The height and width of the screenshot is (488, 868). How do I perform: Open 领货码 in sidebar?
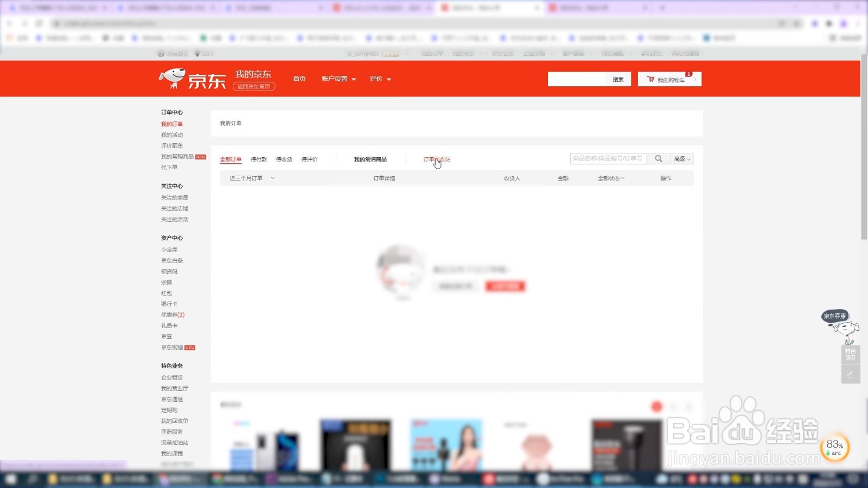[x=169, y=272]
